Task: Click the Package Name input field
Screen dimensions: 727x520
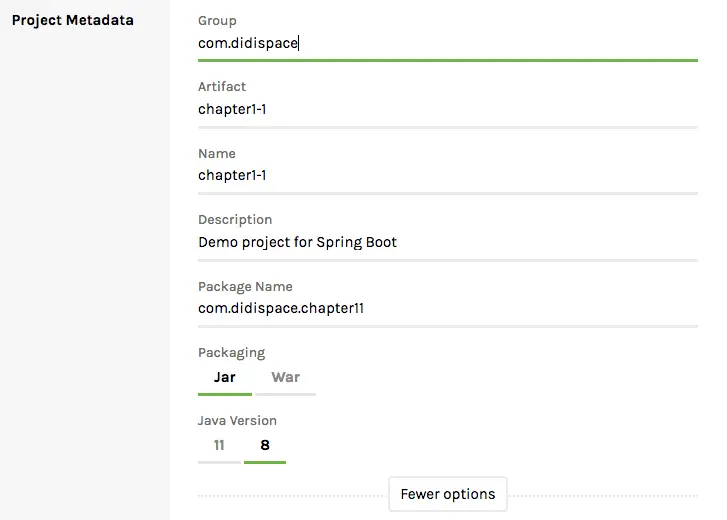Action: coord(447,308)
